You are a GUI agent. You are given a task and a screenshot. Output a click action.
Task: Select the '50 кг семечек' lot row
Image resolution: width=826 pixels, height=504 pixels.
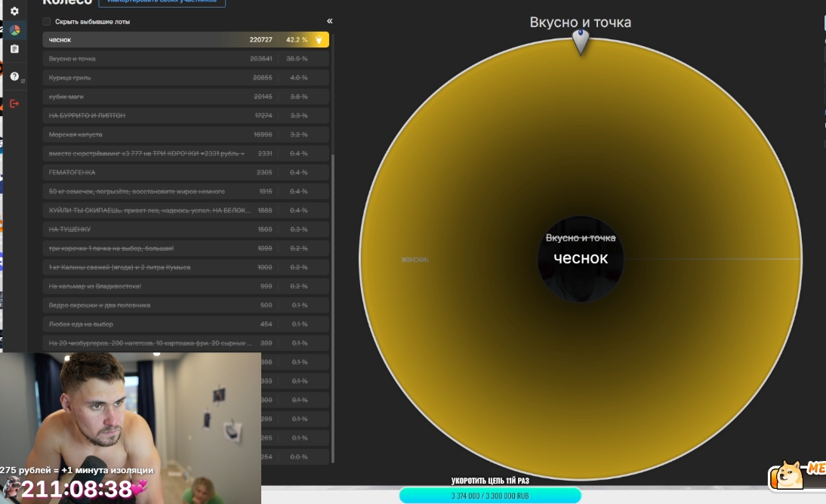(186, 191)
